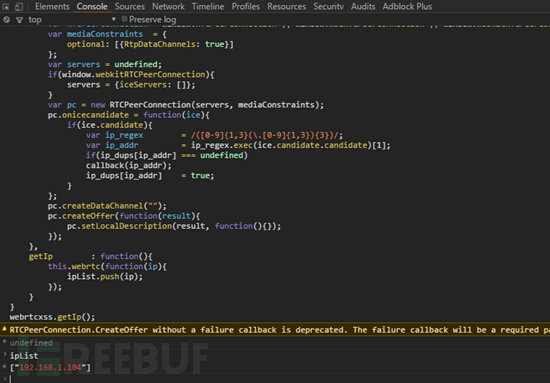
Task: Open the Network tab
Action: pyautogui.click(x=168, y=6)
